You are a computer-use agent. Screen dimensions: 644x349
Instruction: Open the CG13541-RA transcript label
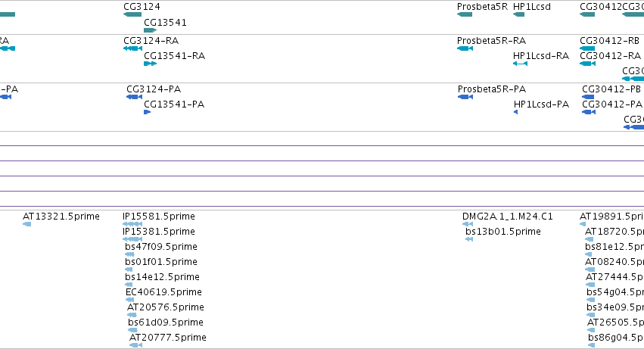tap(174, 56)
